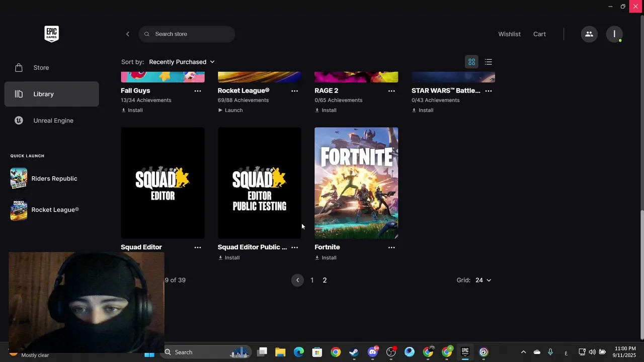Click the microphone tray icon

[550, 352]
